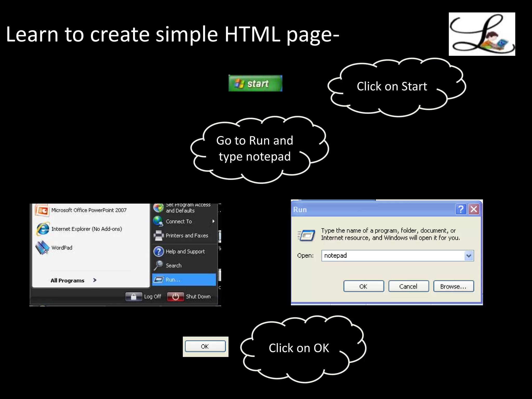The height and width of the screenshot is (399, 532).
Task: Click Cancel in the Run dialog
Action: pyautogui.click(x=408, y=286)
